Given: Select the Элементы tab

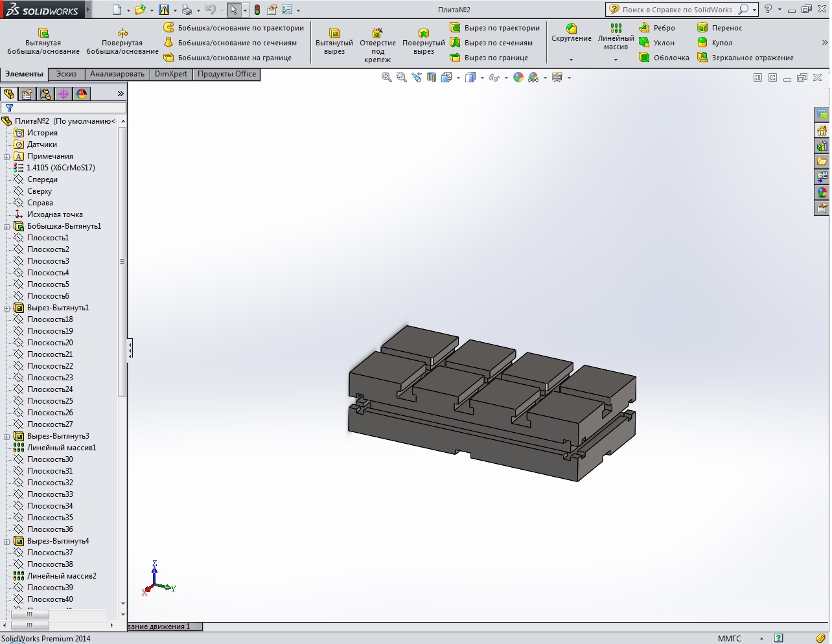Looking at the screenshot, I should 24,74.
